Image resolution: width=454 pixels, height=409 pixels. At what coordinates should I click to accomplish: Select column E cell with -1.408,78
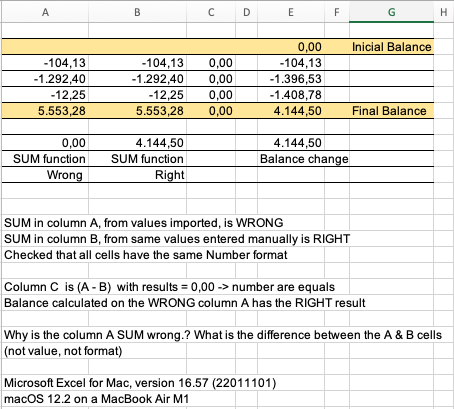tap(291, 95)
